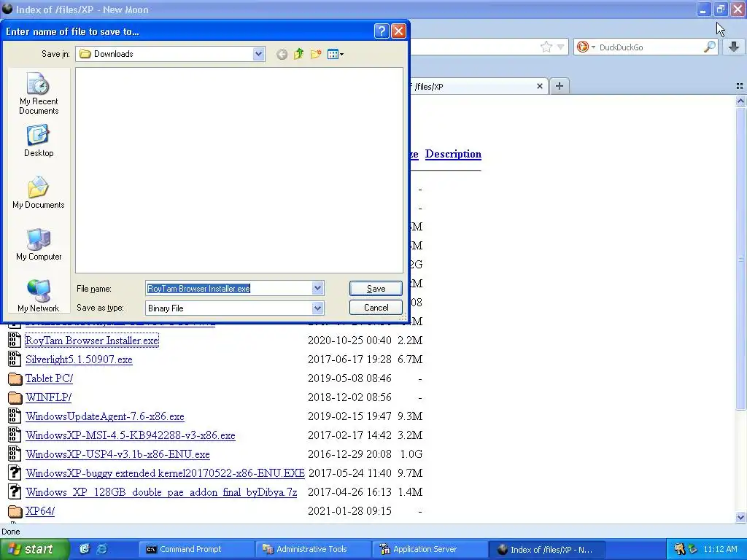The image size is (747, 560).
Task: Click the Show Desktop quick launch icon
Action: tap(85, 549)
